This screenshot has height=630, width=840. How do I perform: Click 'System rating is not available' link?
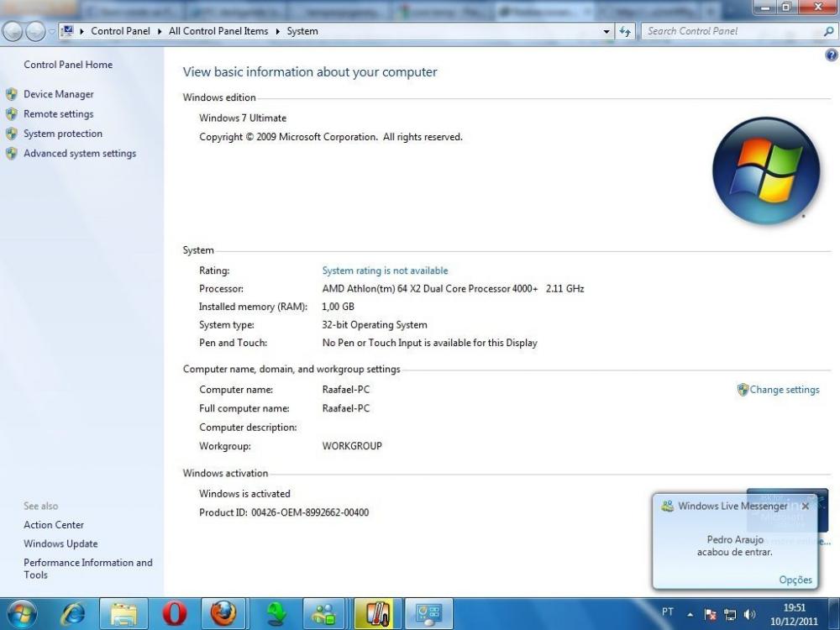(x=385, y=270)
